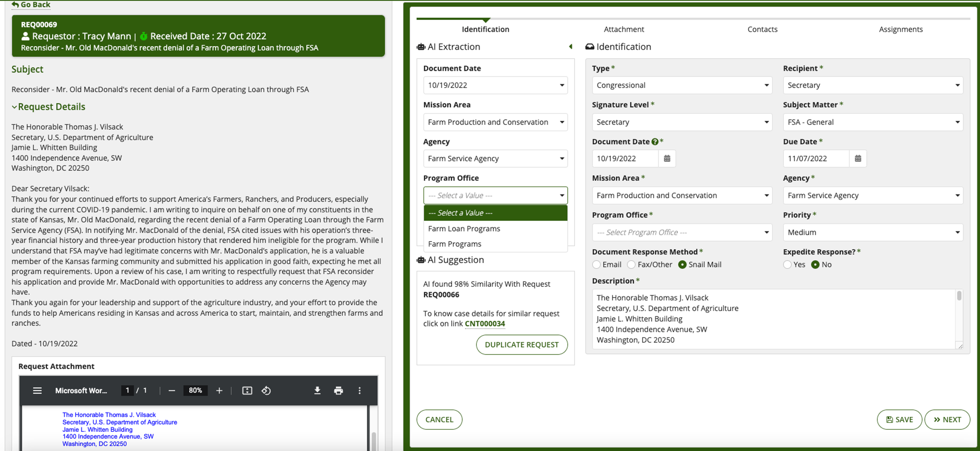This screenshot has height=451, width=980.
Task: Click the AI Suggestion robot icon
Action: (x=421, y=260)
